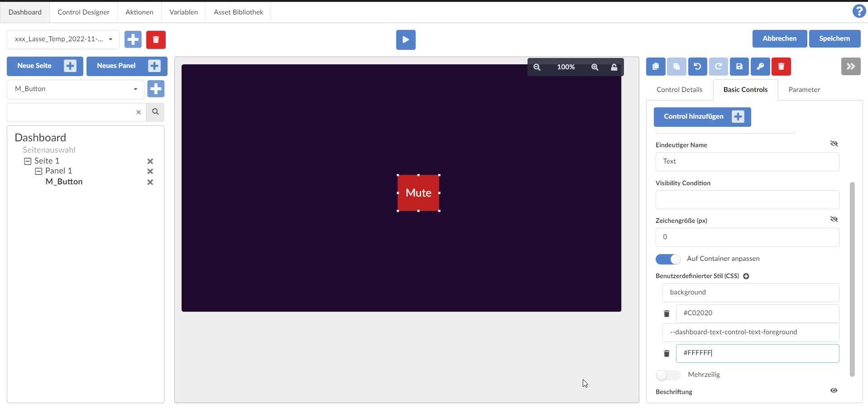Zoom in the canvas
The width and height of the screenshot is (868, 409).
595,67
